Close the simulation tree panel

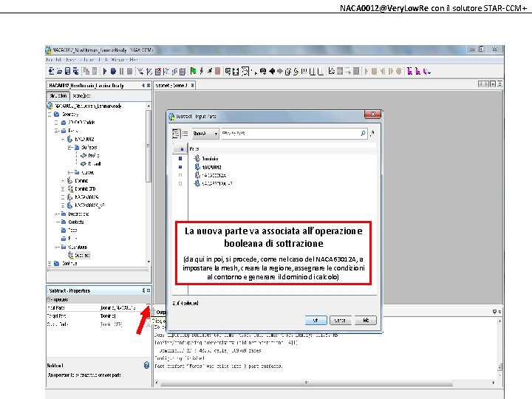click(149, 86)
